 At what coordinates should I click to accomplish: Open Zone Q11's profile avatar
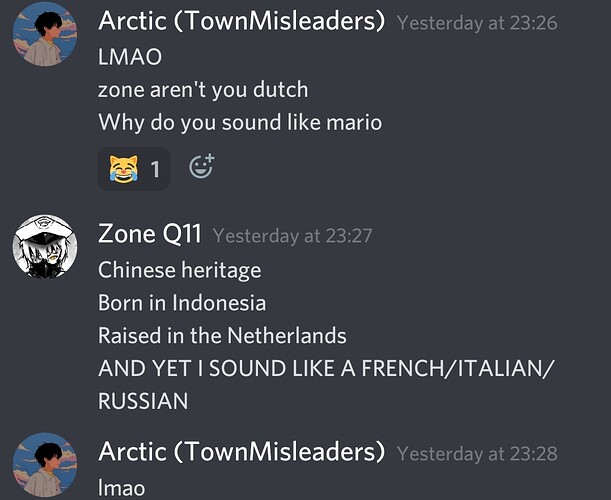pos(45,246)
